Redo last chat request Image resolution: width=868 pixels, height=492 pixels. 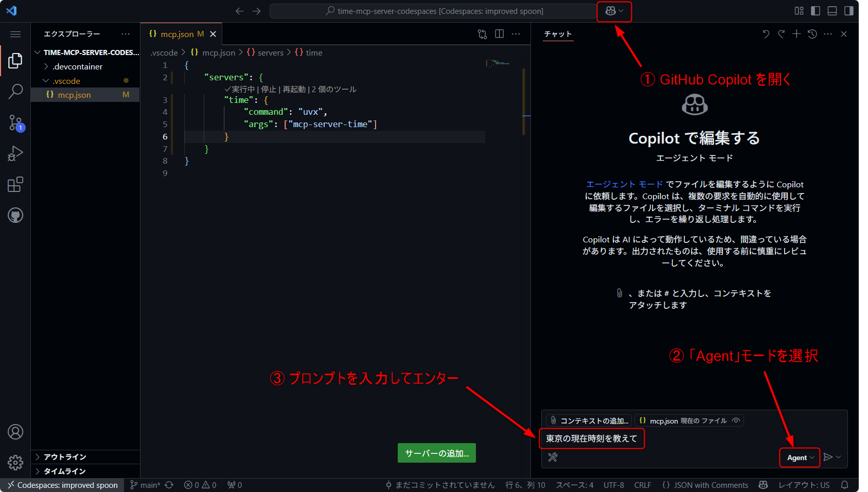(x=781, y=34)
